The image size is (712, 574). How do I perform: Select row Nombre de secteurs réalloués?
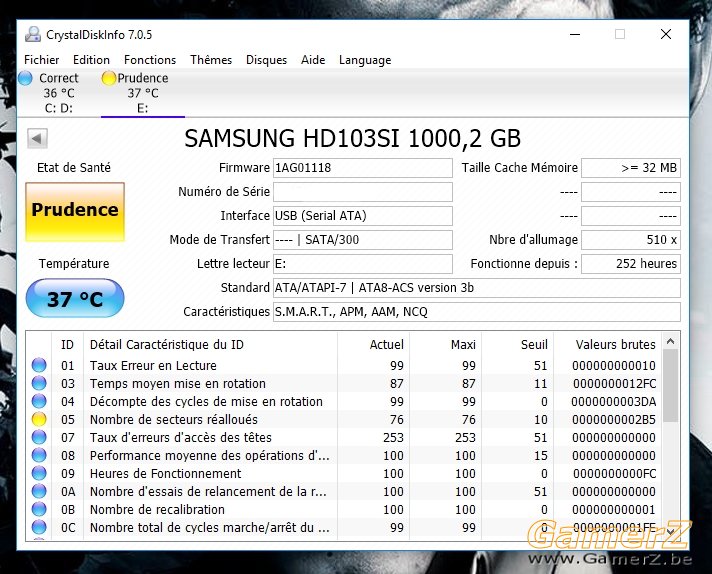(344, 419)
